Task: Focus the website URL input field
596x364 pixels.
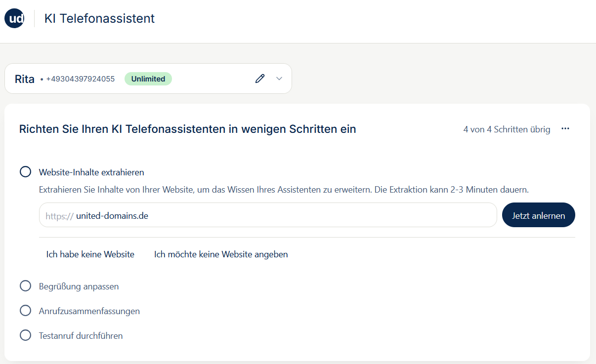Action: [x=268, y=215]
